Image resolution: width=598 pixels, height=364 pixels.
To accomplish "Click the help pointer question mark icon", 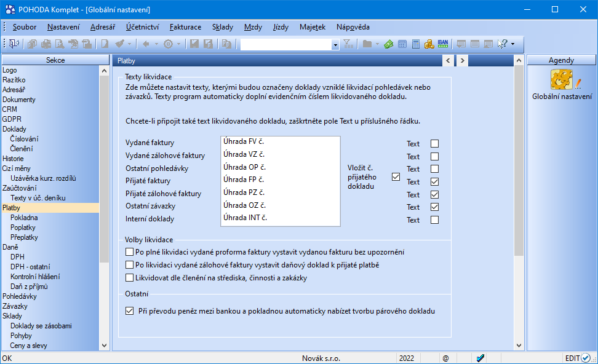I will point(503,44).
